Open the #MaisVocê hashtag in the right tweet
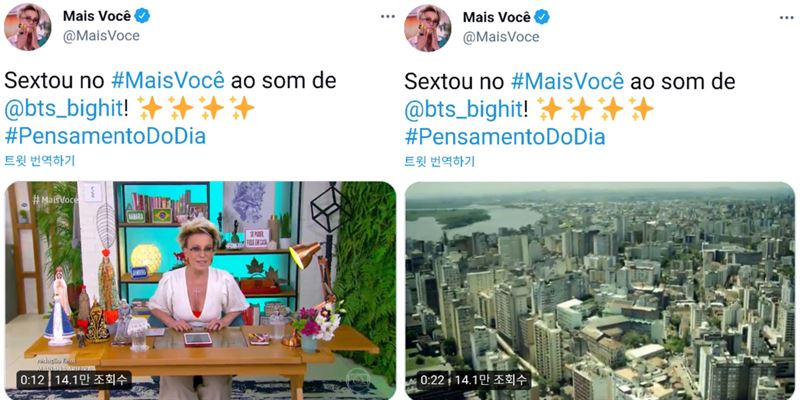The width and height of the screenshot is (800, 400). [x=567, y=82]
